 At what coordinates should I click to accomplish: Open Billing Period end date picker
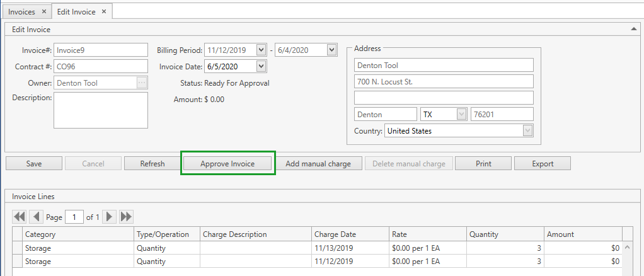pos(332,50)
